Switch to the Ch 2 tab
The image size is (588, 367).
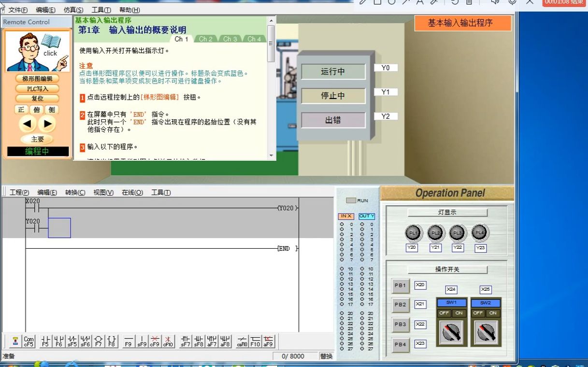[x=205, y=39]
